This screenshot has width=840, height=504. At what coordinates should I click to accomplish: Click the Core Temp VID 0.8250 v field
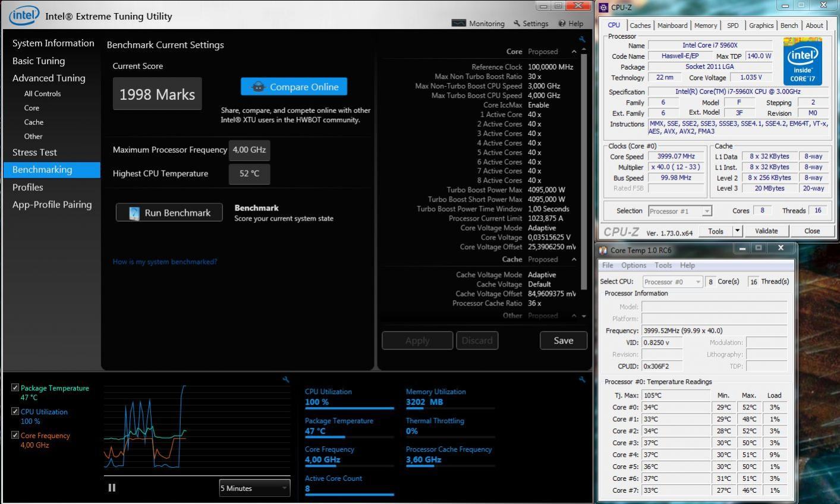(x=662, y=342)
